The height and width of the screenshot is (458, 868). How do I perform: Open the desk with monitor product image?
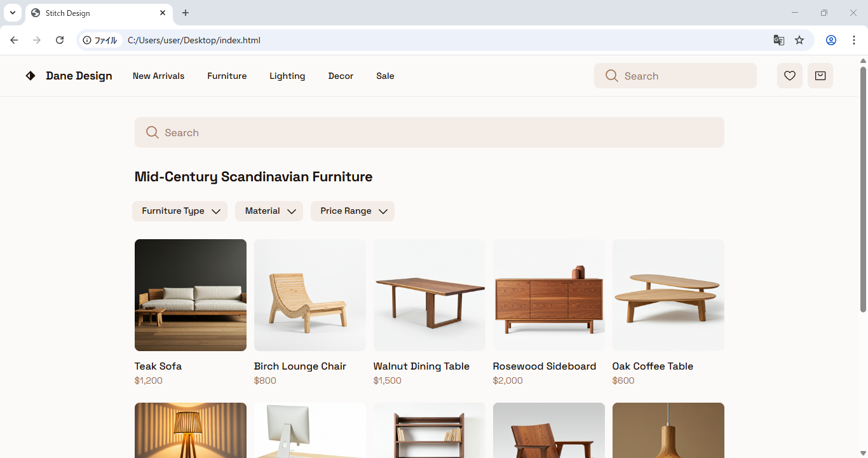pyautogui.click(x=310, y=431)
